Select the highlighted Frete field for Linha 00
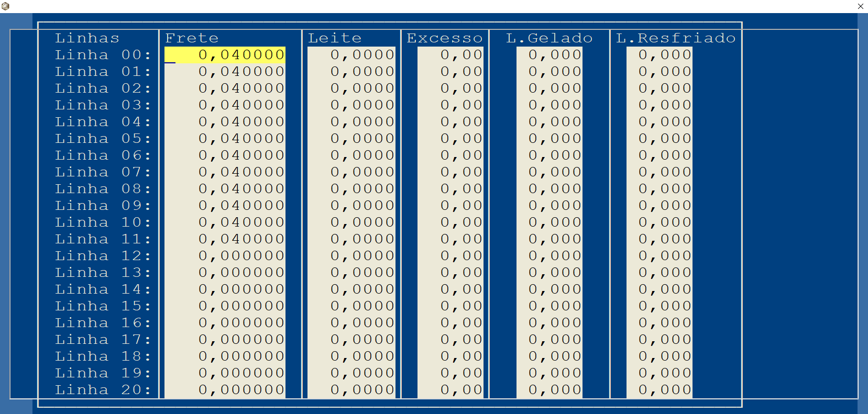Viewport: 868px width, 414px height. (225, 55)
